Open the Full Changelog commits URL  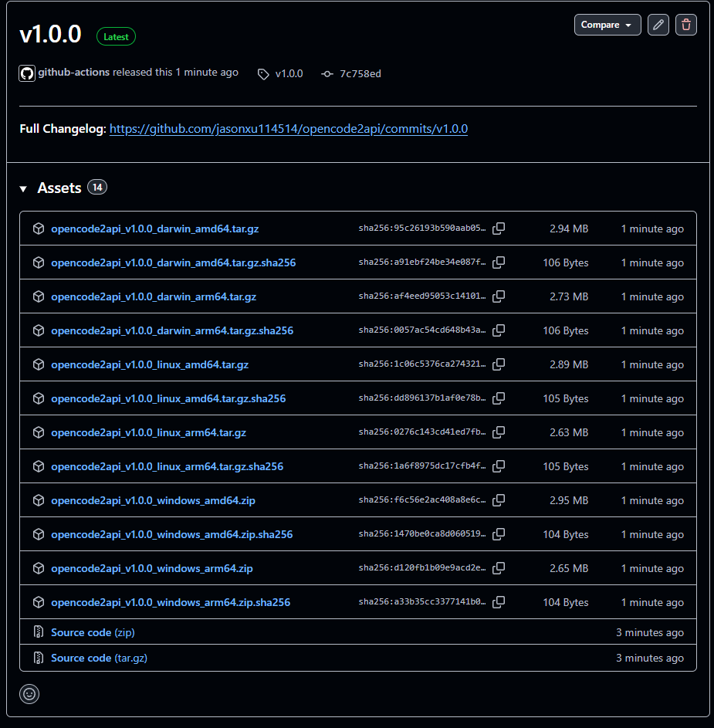point(288,129)
